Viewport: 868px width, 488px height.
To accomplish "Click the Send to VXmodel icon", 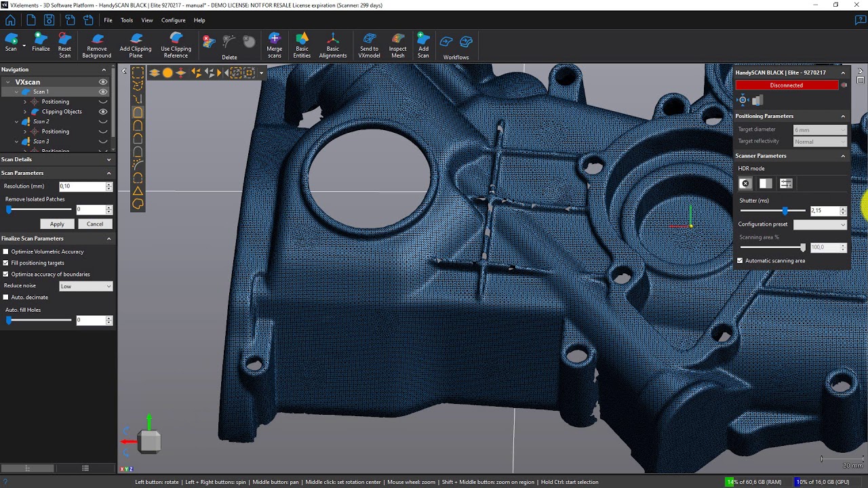I will (x=369, y=42).
